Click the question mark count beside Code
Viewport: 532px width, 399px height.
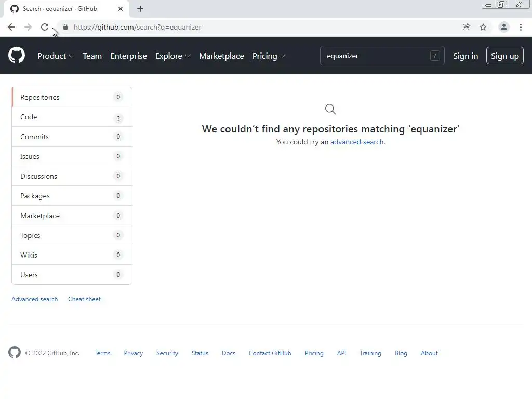118,118
